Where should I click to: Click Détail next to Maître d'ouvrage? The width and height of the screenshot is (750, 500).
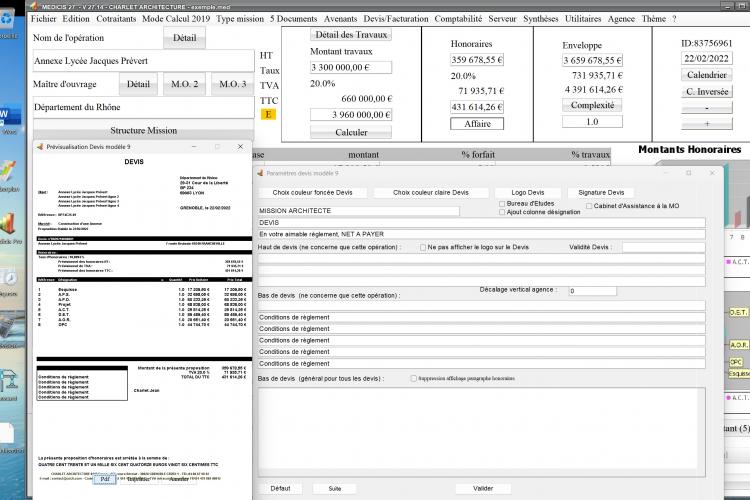click(x=138, y=84)
